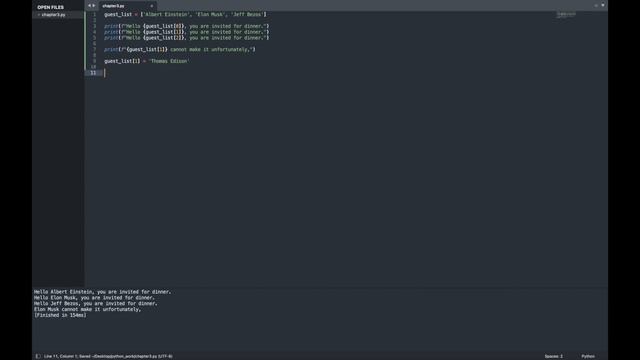Image resolution: width=640 pixels, height=360 pixels.
Task: Click 'Hello Albert Einstein' output line in console
Action: click(102, 292)
